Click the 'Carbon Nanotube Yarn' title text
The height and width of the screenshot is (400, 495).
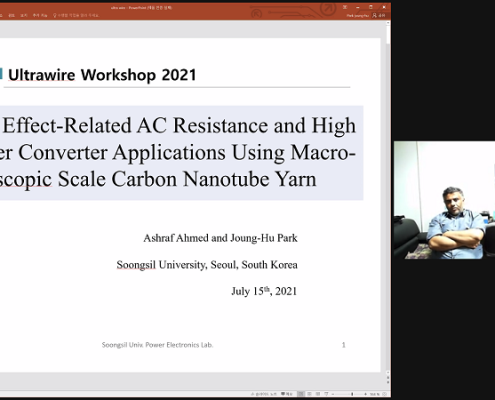pyautogui.click(x=214, y=179)
